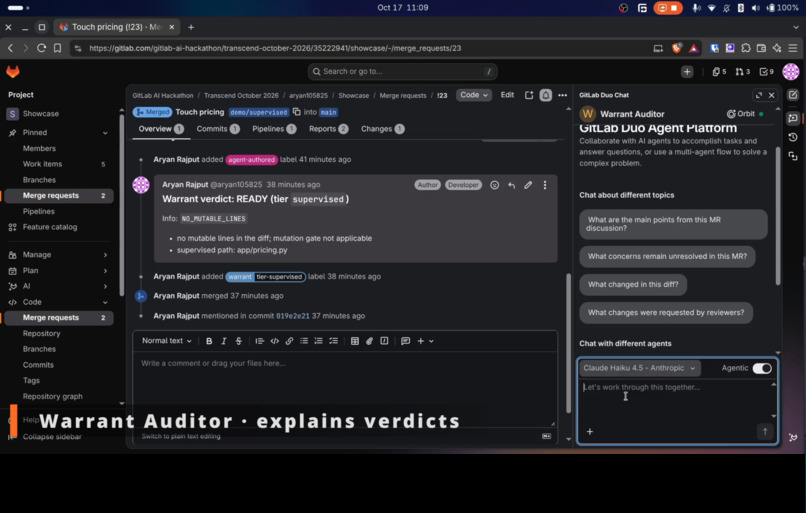Attach a file to the comment
The height and width of the screenshot is (513, 806).
coord(369,341)
